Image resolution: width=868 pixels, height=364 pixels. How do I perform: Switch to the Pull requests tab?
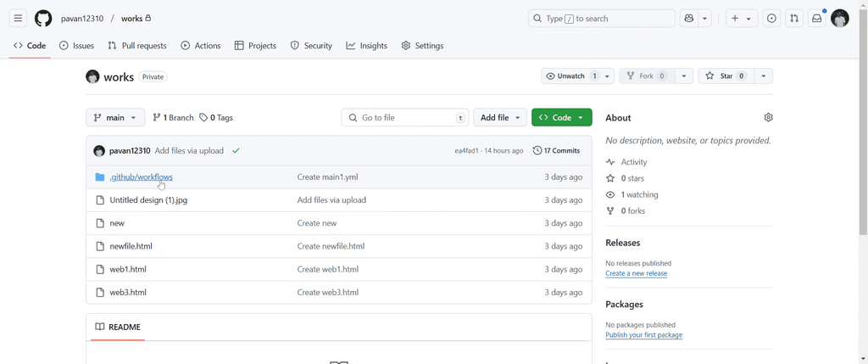pyautogui.click(x=137, y=46)
